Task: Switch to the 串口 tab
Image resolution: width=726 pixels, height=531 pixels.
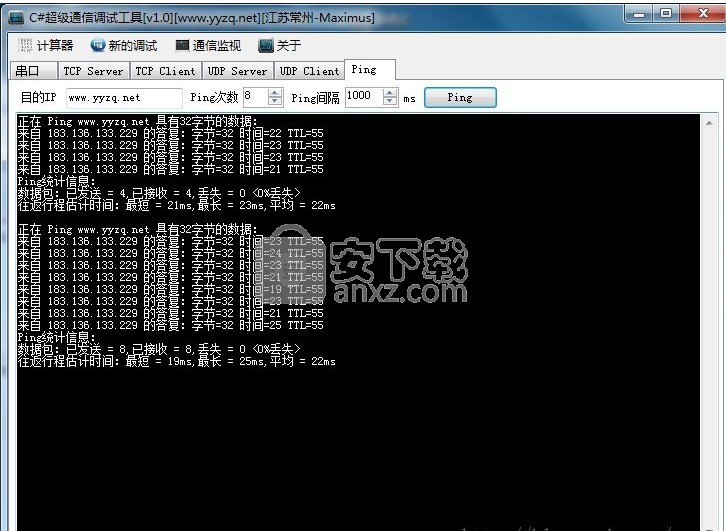Action: click(x=33, y=70)
